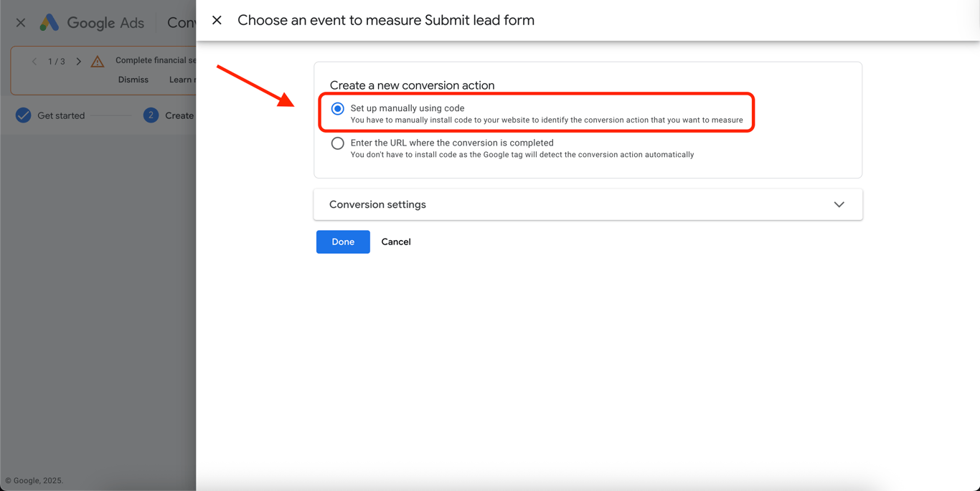
Task: Close the Google Ads conversion page
Action: (21, 23)
